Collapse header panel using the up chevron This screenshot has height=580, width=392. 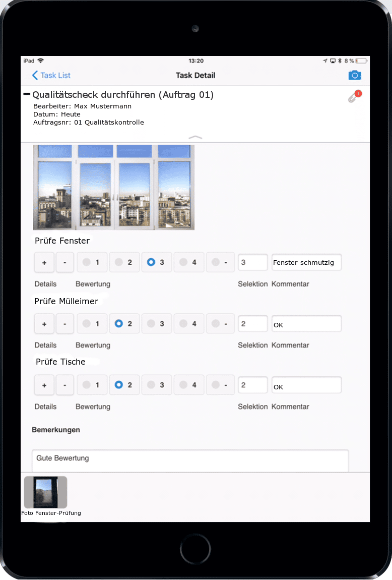coord(195,137)
